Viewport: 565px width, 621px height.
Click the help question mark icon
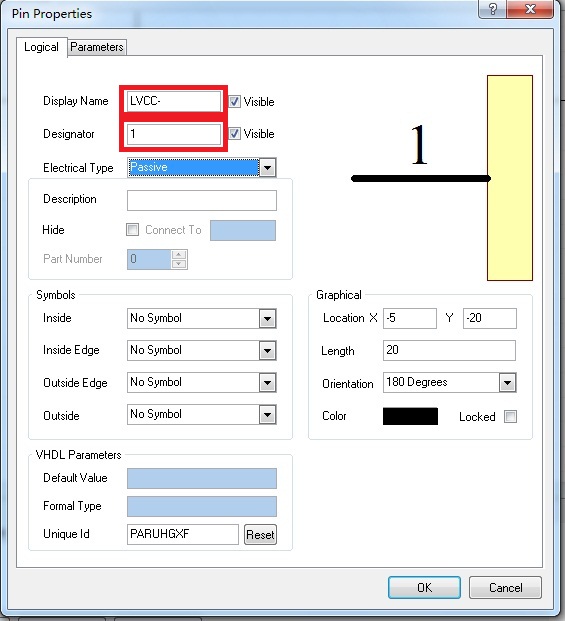492,9
